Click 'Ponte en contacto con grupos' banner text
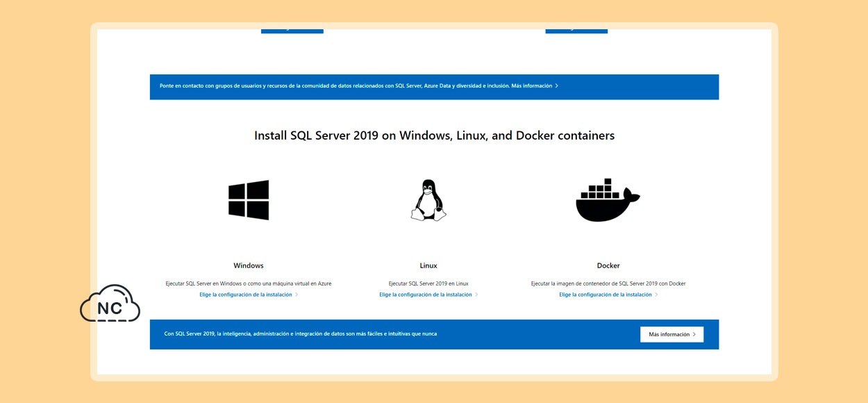868x403 pixels. click(x=335, y=86)
